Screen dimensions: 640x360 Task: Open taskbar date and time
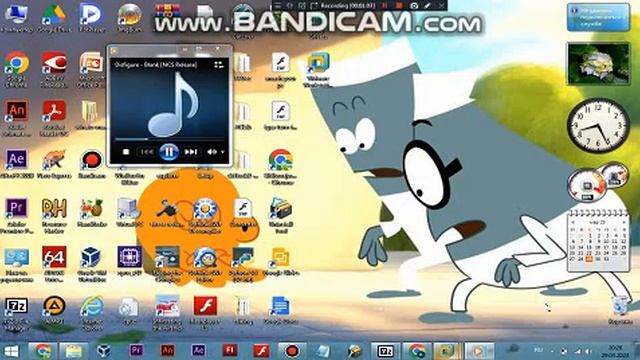615,351
